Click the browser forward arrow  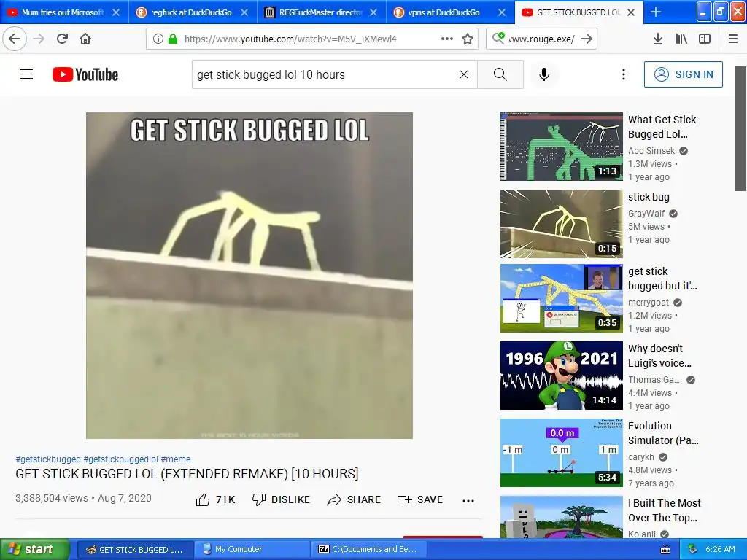point(39,39)
